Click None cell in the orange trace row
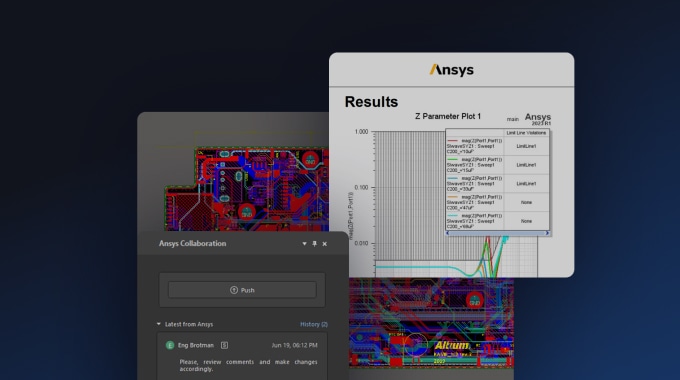Image resolution: width=680 pixels, height=380 pixels. [526, 202]
